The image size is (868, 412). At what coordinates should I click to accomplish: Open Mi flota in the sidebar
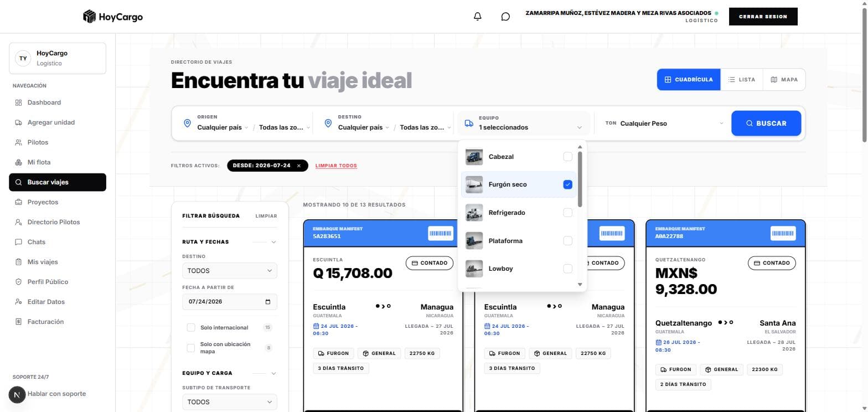pos(58,162)
